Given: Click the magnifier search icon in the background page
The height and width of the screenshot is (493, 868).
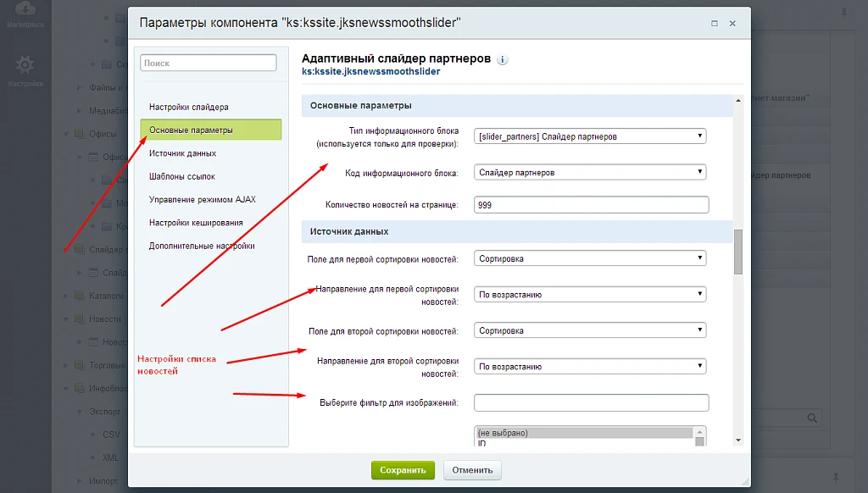Looking at the screenshot, I should pyautogui.click(x=812, y=418).
